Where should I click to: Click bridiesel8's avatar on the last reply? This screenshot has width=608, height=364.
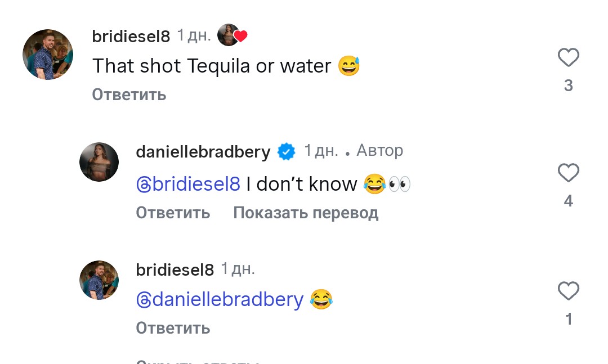click(x=99, y=280)
